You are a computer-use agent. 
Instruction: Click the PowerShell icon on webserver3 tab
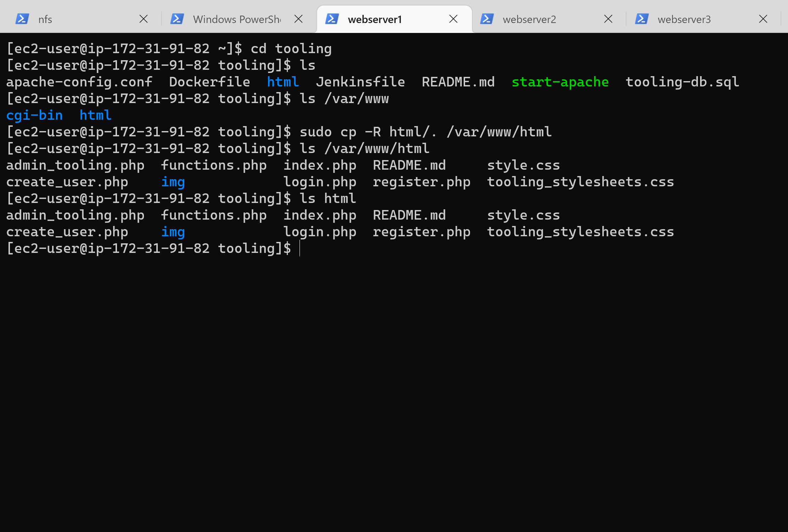point(642,19)
